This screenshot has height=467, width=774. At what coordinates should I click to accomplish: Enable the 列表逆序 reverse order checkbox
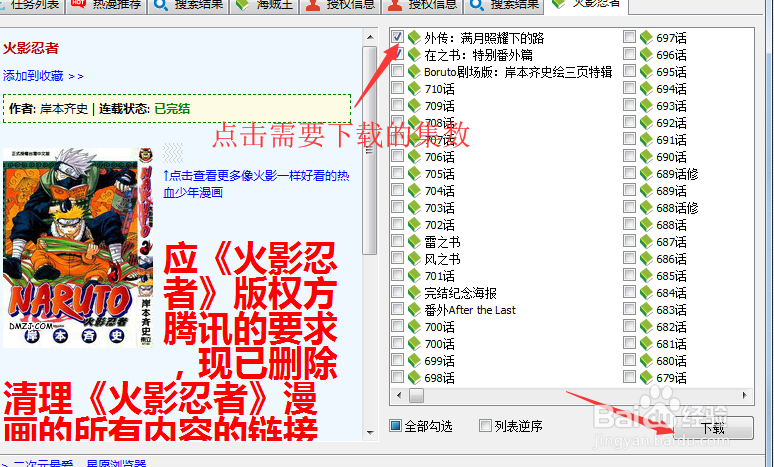(x=485, y=426)
